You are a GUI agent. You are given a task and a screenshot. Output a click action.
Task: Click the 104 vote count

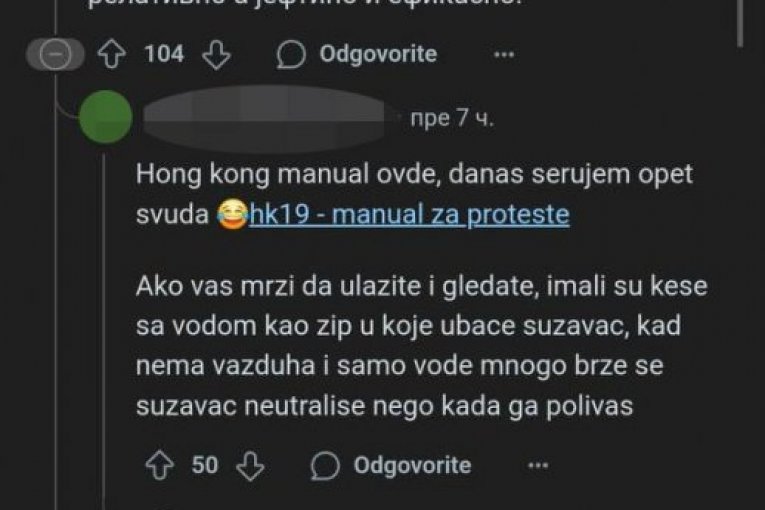(164, 54)
